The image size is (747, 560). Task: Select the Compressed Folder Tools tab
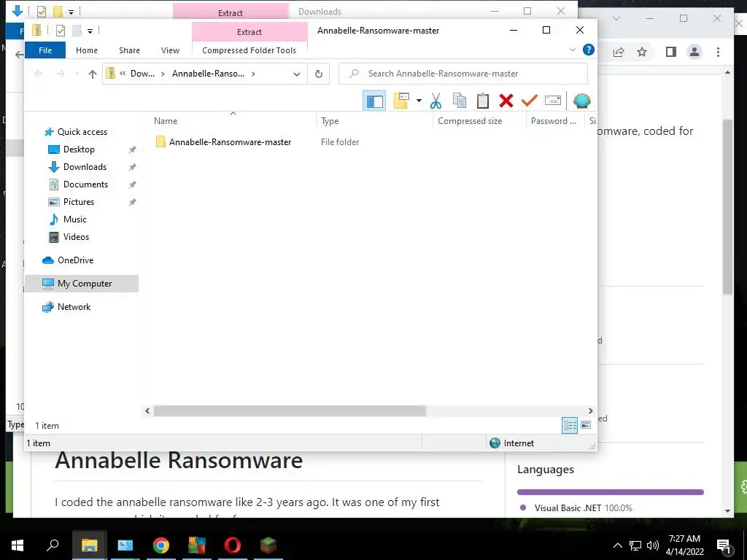pos(249,50)
